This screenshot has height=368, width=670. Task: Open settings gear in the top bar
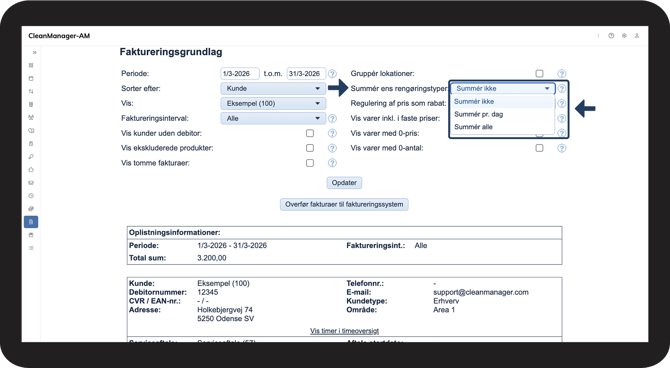click(x=624, y=36)
